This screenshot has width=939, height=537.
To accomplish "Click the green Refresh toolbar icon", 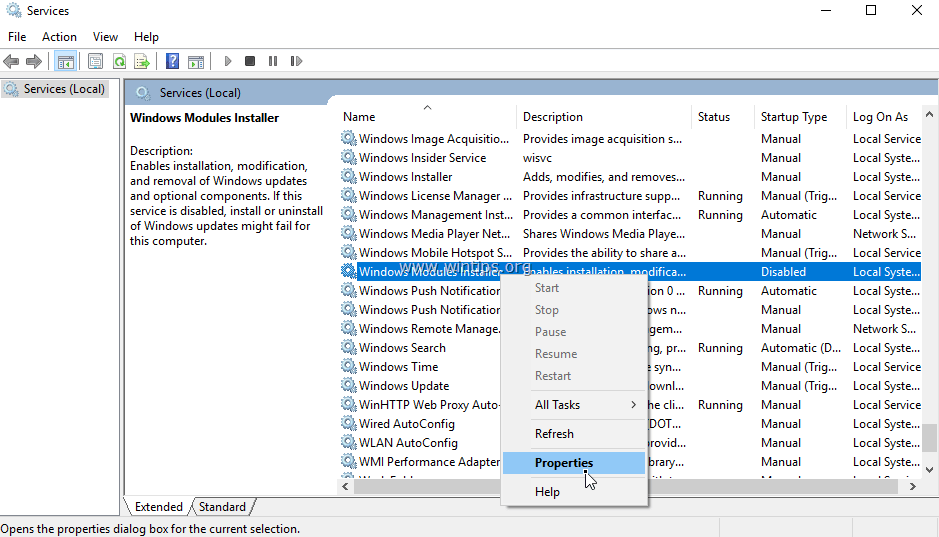I will [x=119, y=61].
